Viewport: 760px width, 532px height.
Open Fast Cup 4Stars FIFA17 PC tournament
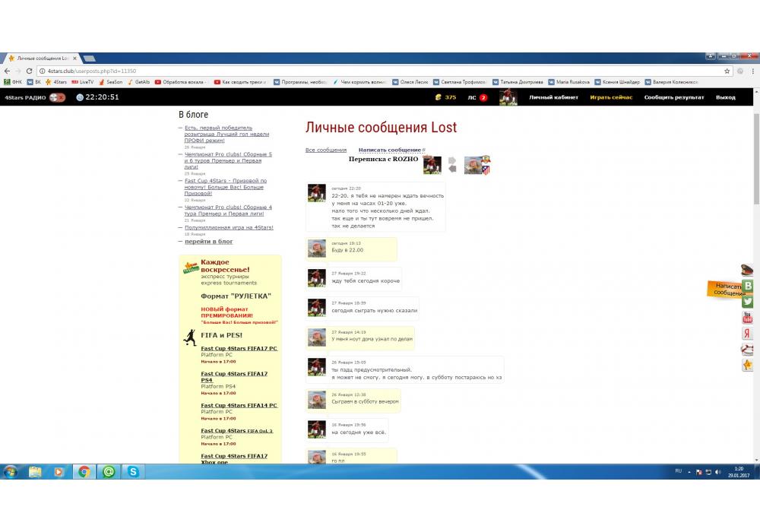click(x=239, y=348)
